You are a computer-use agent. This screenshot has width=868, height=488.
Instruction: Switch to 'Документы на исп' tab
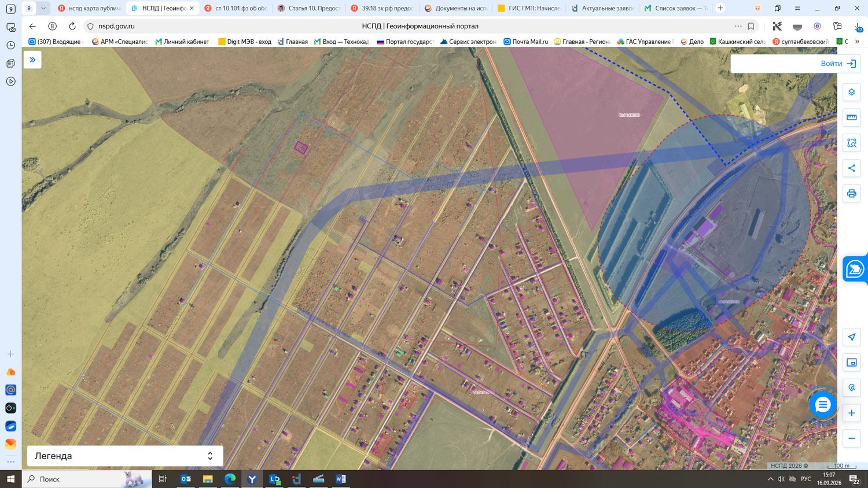click(456, 8)
